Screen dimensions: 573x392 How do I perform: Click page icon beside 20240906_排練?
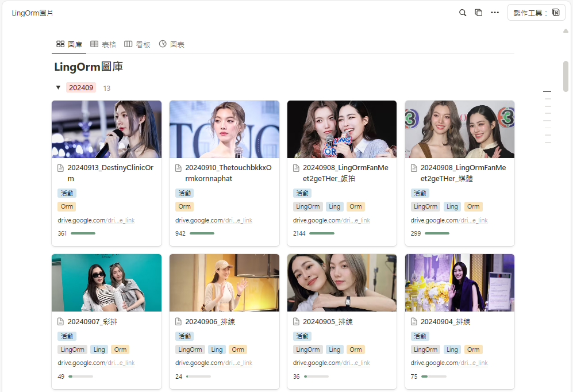pos(178,321)
